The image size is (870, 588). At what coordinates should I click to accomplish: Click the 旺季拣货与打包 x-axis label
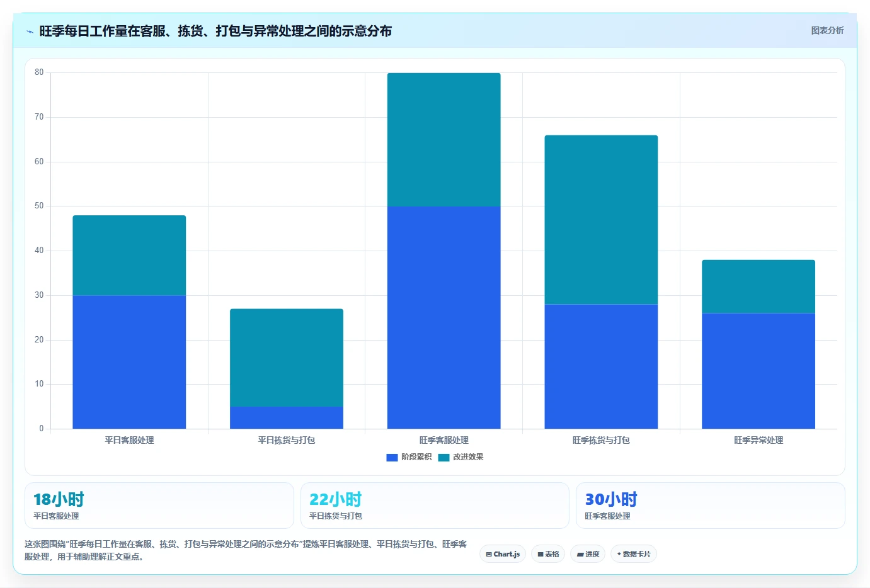tap(601, 440)
